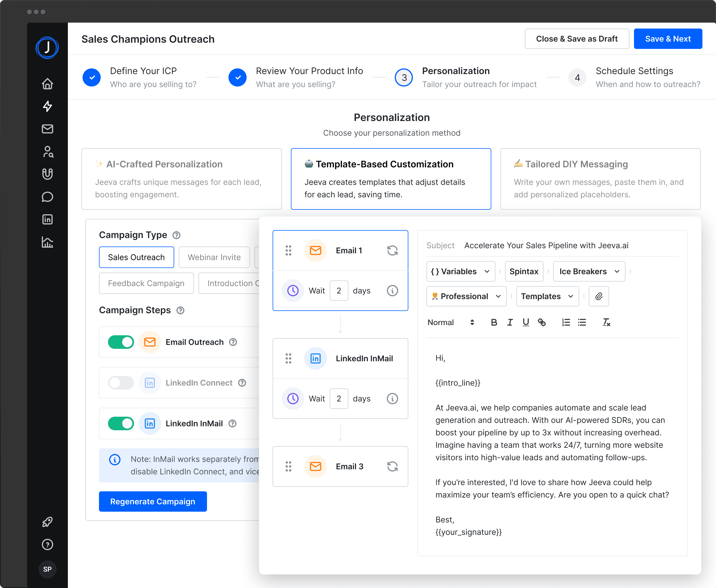Click the Regenerate Campaign button
This screenshot has height=588, width=716.
[153, 501]
